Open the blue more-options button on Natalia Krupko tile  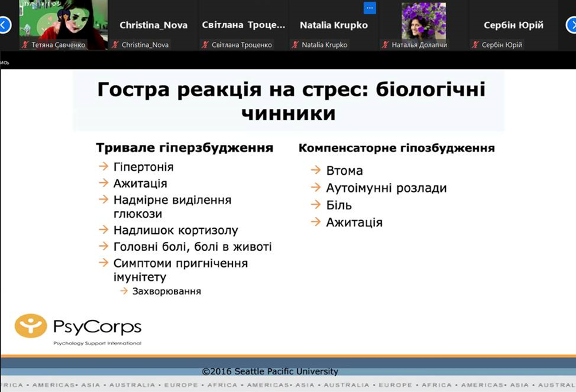pyautogui.click(x=370, y=8)
